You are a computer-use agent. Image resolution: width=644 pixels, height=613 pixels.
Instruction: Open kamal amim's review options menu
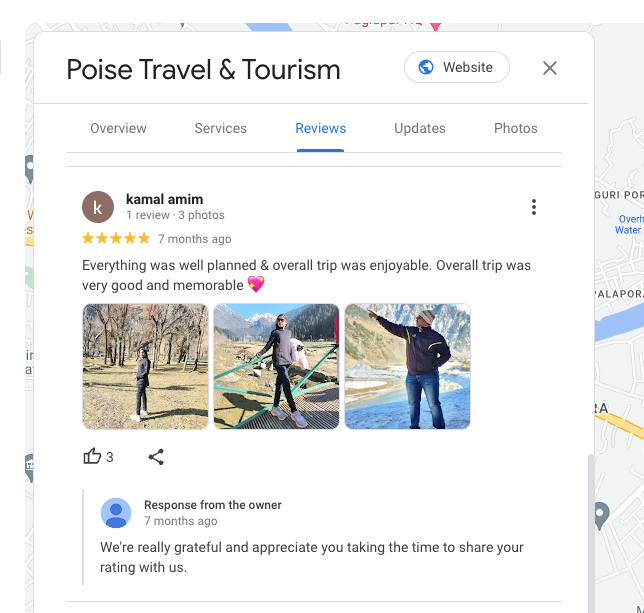(534, 207)
